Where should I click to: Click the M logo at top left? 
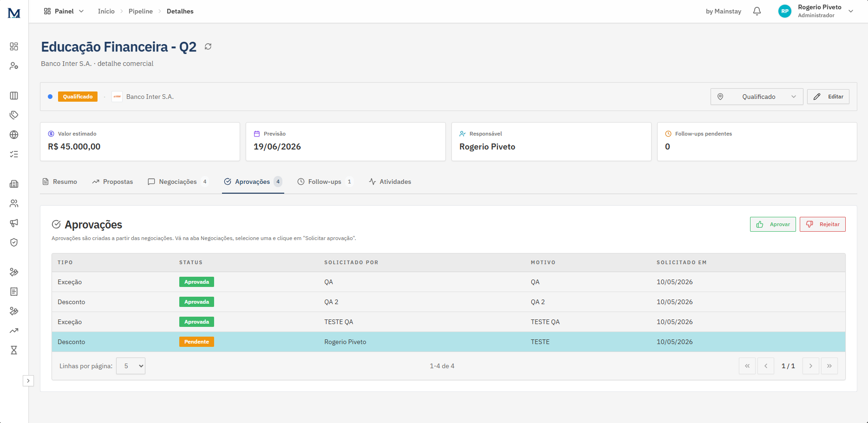(x=14, y=13)
